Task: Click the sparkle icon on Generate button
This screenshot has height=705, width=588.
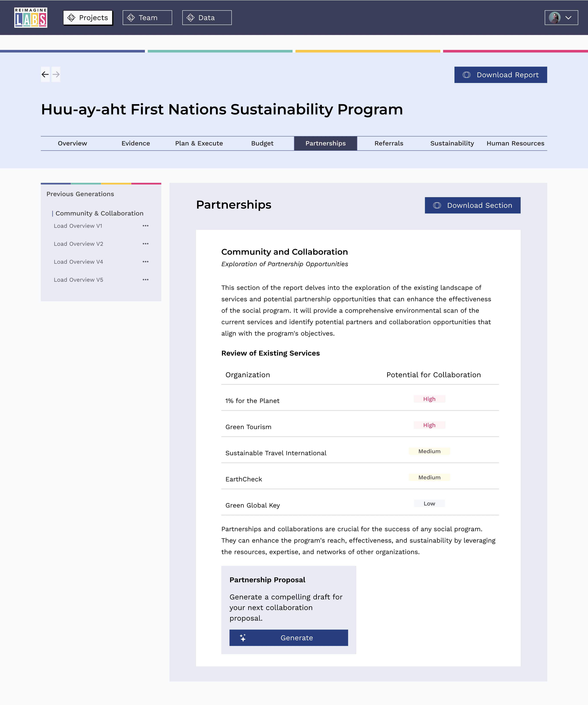Action: pyautogui.click(x=243, y=638)
